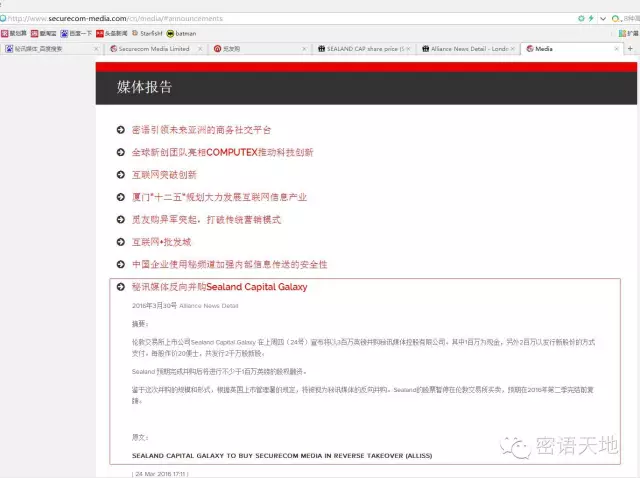Screen dimensions: 640x478
Task: Click the SEALAND CAPITAL GALAXY TO BUY headline text
Action: [x=282, y=456]
